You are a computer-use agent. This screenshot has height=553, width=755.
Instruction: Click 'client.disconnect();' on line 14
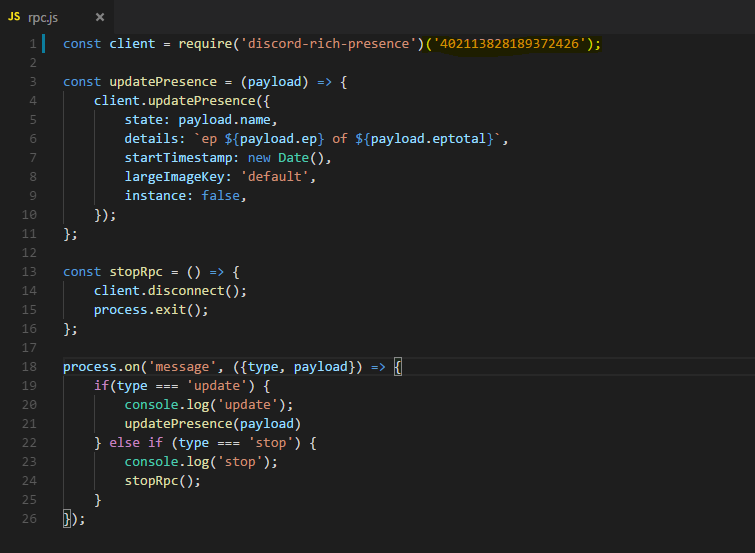click(x=170, y=291)
